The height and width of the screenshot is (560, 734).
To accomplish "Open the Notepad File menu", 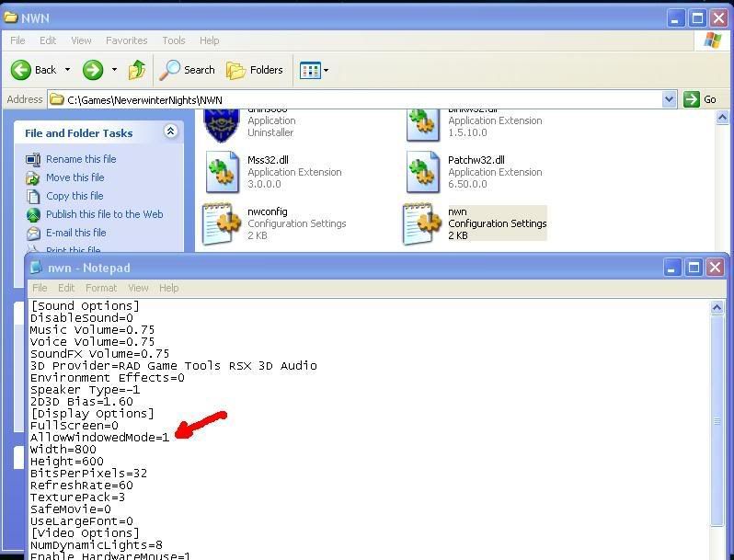I will (40, 288).
